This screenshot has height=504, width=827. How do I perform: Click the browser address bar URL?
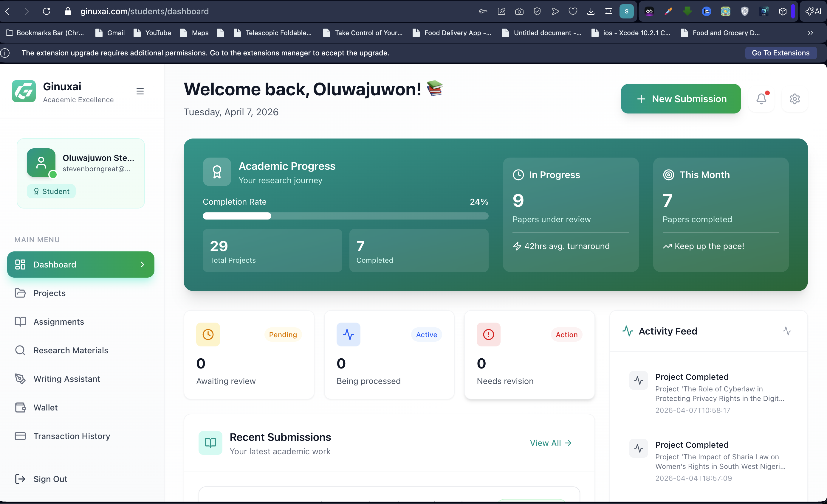(144, 11)
